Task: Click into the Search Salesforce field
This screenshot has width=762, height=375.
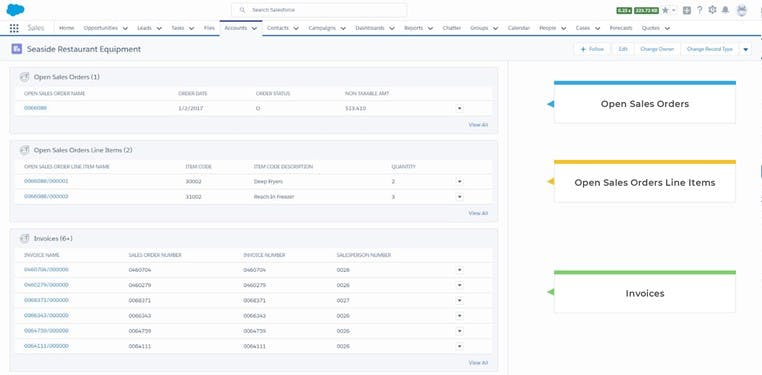Action: [319, 10]
